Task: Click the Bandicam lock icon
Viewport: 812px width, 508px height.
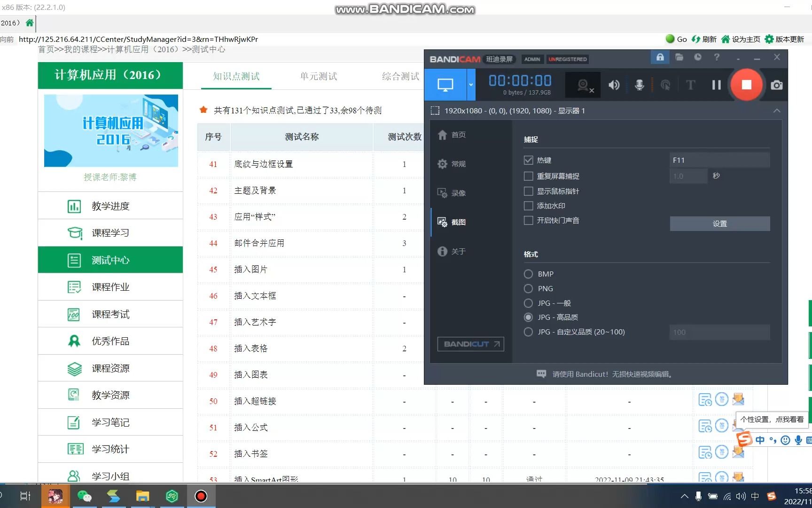Action: 660,57
